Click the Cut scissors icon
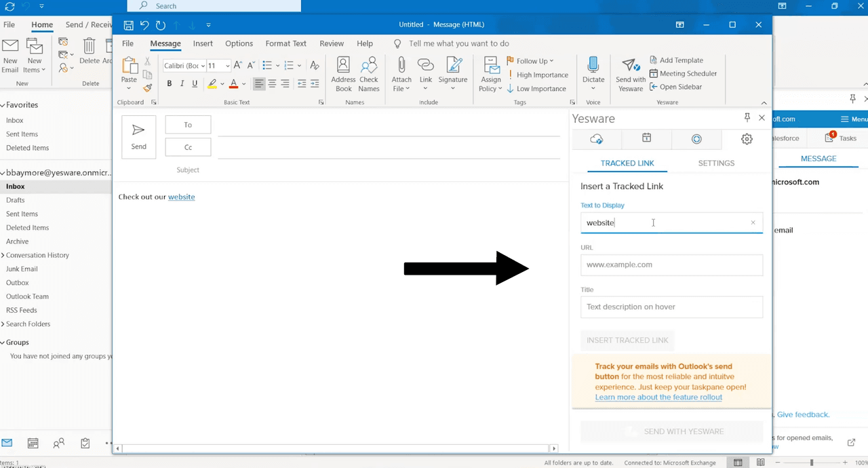The height and width of the screenshot is (468, 868). [147, 61]
